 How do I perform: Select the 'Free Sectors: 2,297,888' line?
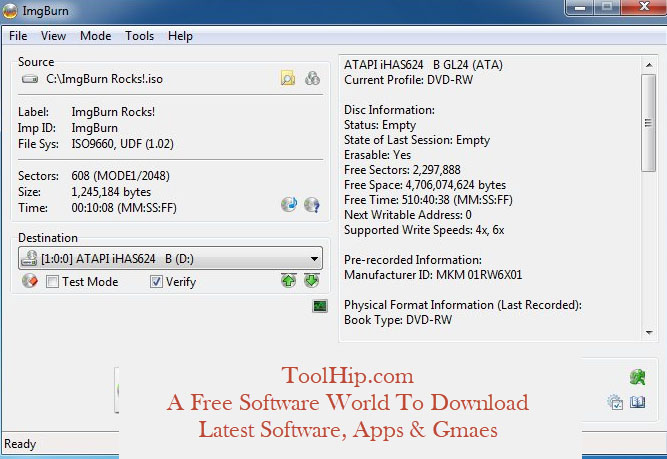pyautogui.click(x=402, y=170)
